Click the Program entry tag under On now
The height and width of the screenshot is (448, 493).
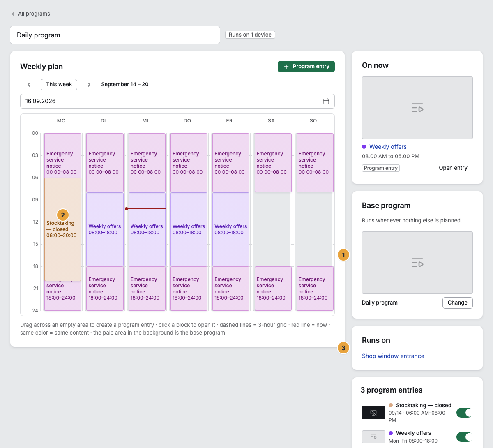point(381,168)
